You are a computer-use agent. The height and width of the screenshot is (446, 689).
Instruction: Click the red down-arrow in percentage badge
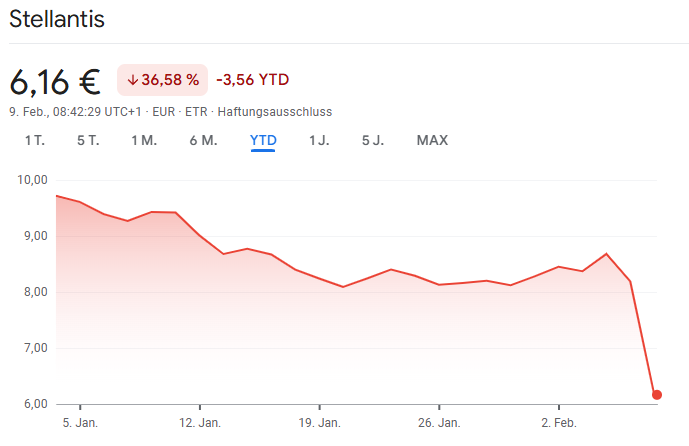coord(132,80)
